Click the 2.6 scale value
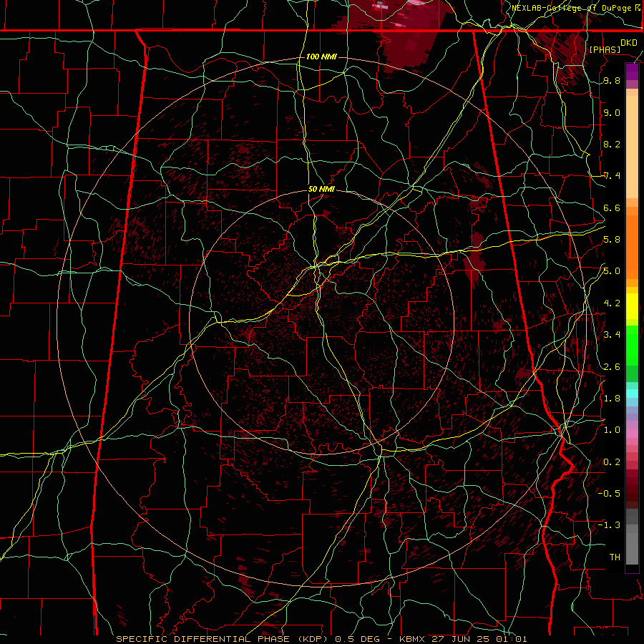The width and height of the screenshot is (644, 644). pos(612,367)
